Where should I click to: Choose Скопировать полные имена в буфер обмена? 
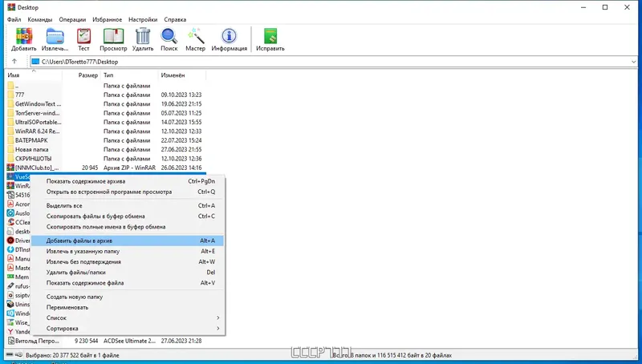point(128,227)
